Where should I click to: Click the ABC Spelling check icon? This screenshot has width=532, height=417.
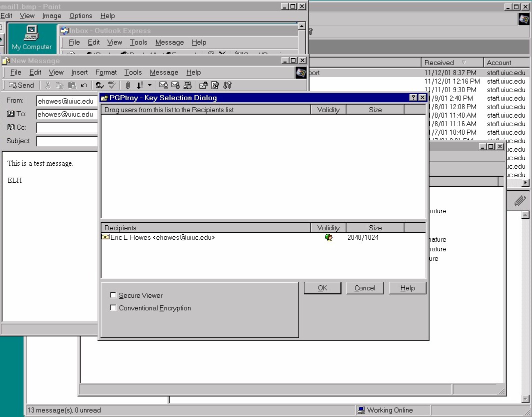click(x=111, y=85)
